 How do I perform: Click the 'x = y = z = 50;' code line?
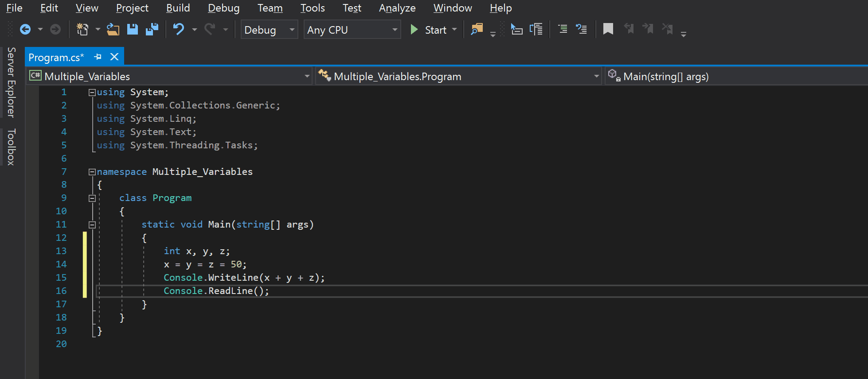click(x=205, y=264)
